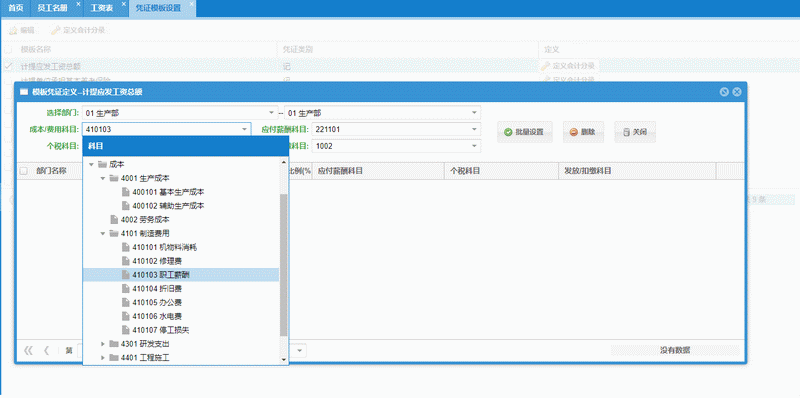
Task: Click the file icon of 410105 办公费
Action: point(126,302)
